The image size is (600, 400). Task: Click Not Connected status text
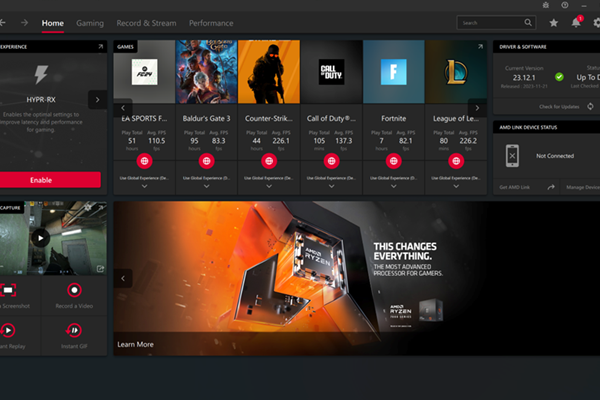(x=555, y=156)
